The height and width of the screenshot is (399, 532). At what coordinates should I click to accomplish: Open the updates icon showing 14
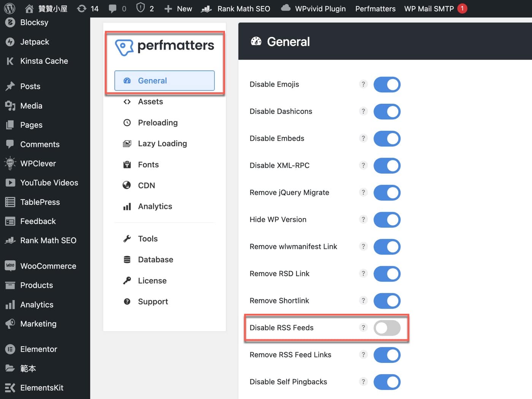[88, 8]
